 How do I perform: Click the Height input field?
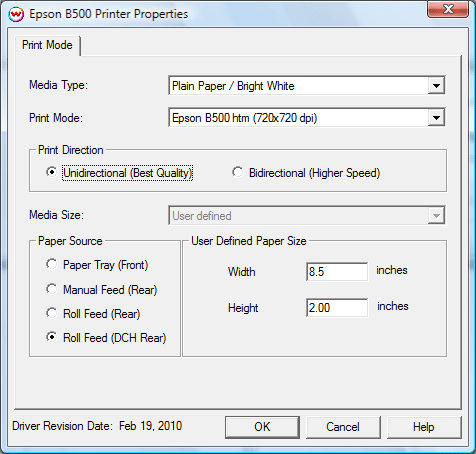pos(337,308)
